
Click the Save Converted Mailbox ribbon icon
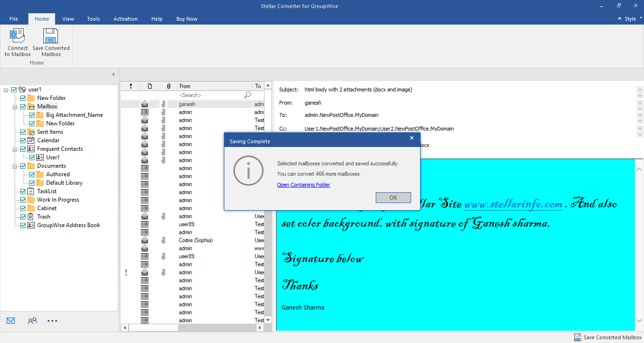coord(51,36)
